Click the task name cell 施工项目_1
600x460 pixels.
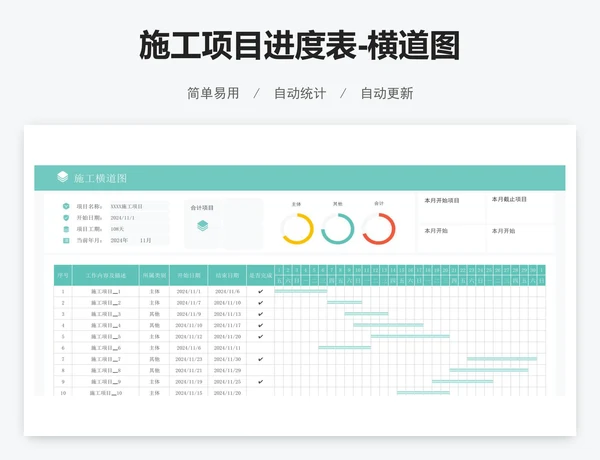click(x=106, y=292)
